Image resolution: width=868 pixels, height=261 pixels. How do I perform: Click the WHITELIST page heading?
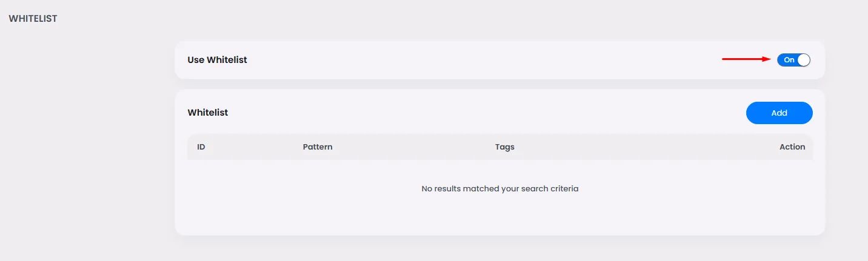pyautogui.click(x=33, y=19)
